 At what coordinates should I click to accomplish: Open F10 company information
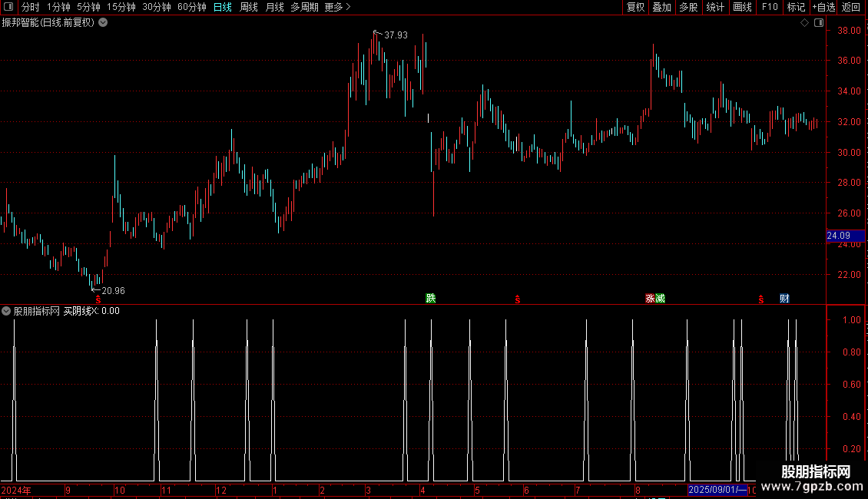770,7
